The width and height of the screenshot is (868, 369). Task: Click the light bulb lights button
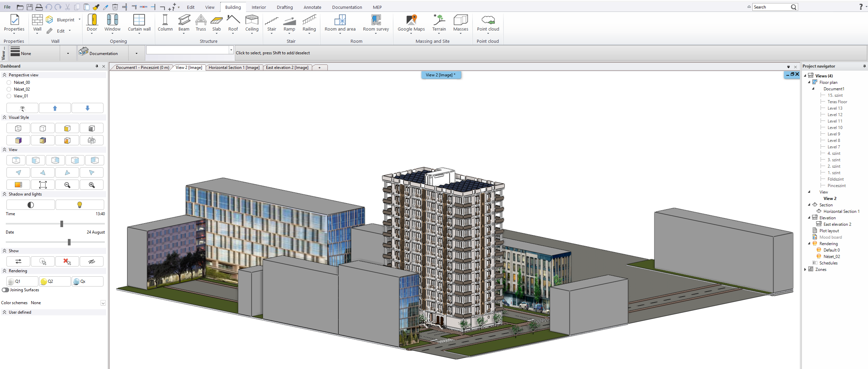79,205
